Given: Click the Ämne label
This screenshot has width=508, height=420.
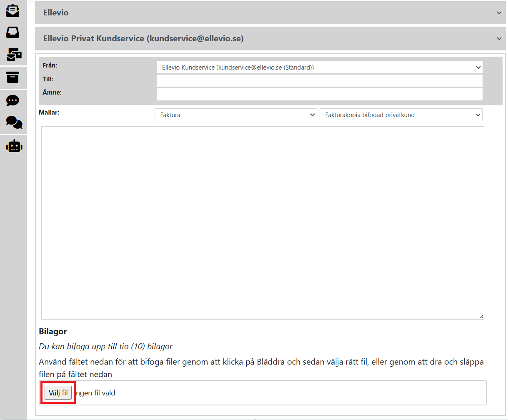Looking at the screenshot, I should point(52,92).
